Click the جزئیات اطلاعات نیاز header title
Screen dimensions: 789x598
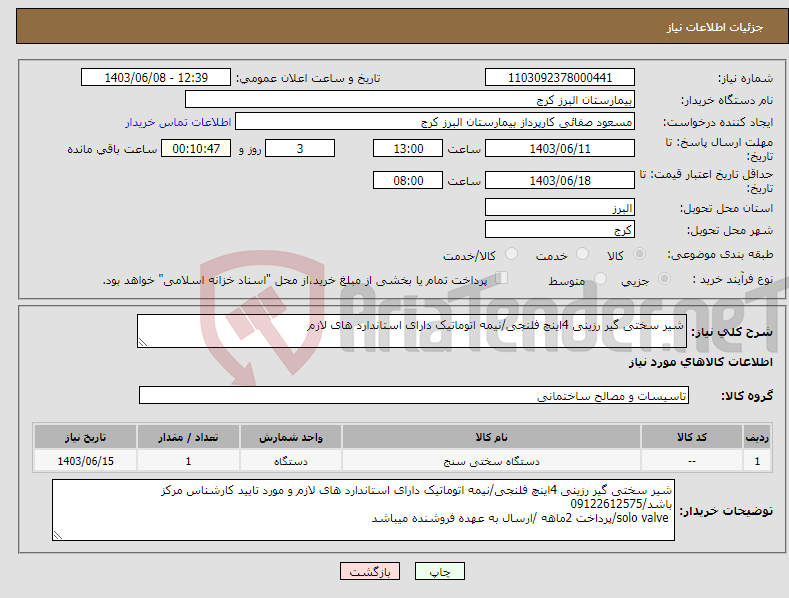pyautogui.click(x=715, y=27)
